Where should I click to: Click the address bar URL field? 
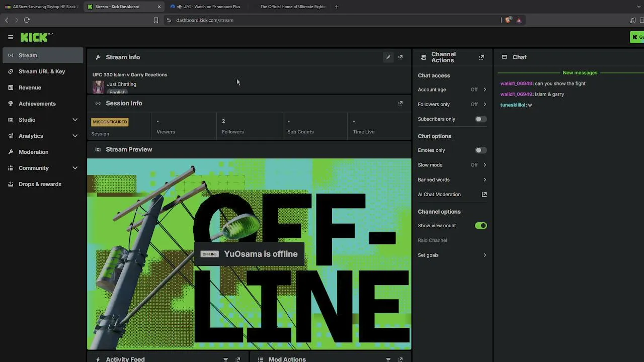332,20
